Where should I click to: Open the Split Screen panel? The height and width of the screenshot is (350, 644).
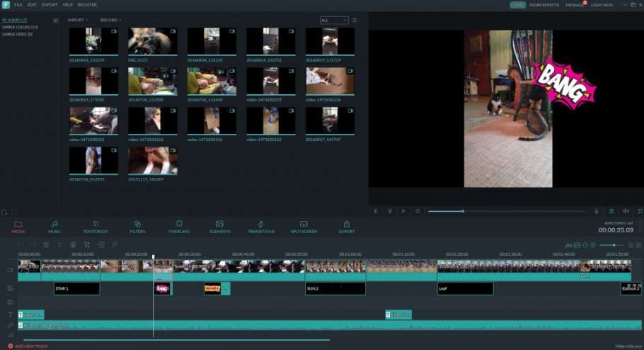(x=304, y=227)
